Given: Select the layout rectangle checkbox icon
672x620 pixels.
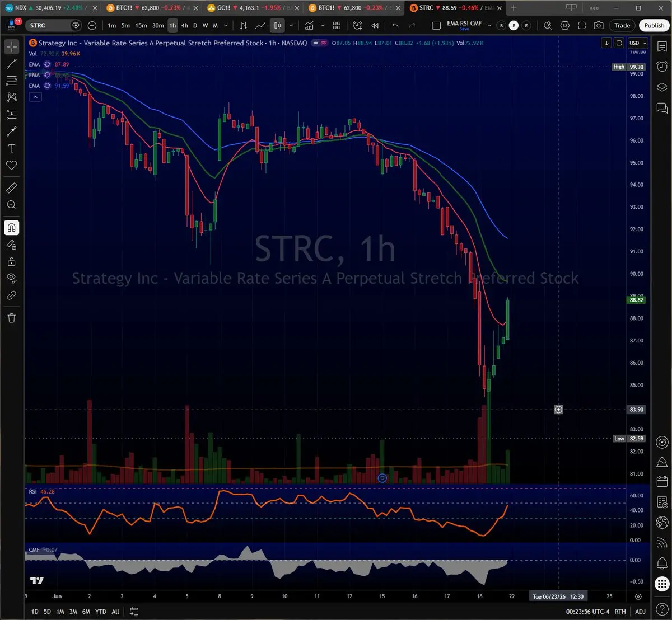Looking at the screenshot, I should pos(436,26).
